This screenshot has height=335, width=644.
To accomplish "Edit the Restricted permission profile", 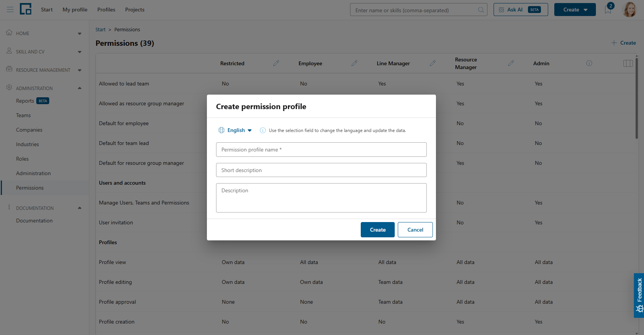I will pos(276,63).
